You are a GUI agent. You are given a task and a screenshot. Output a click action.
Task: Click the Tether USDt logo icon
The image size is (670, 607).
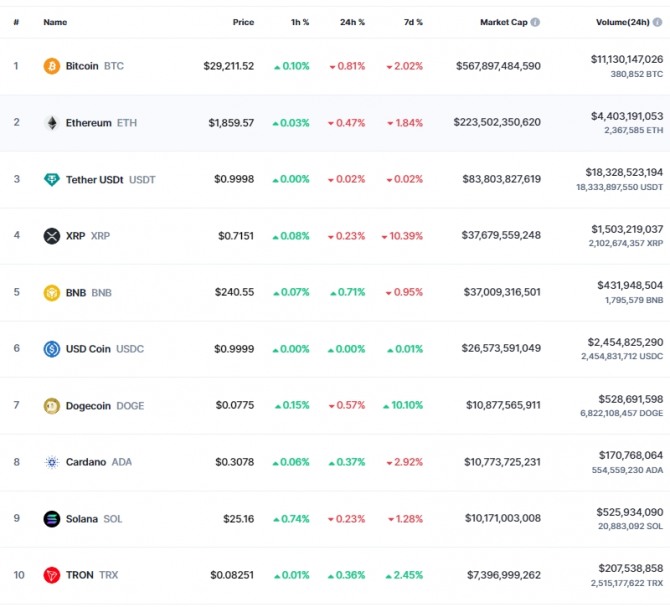pyautogui.click(x=52, y=180)
